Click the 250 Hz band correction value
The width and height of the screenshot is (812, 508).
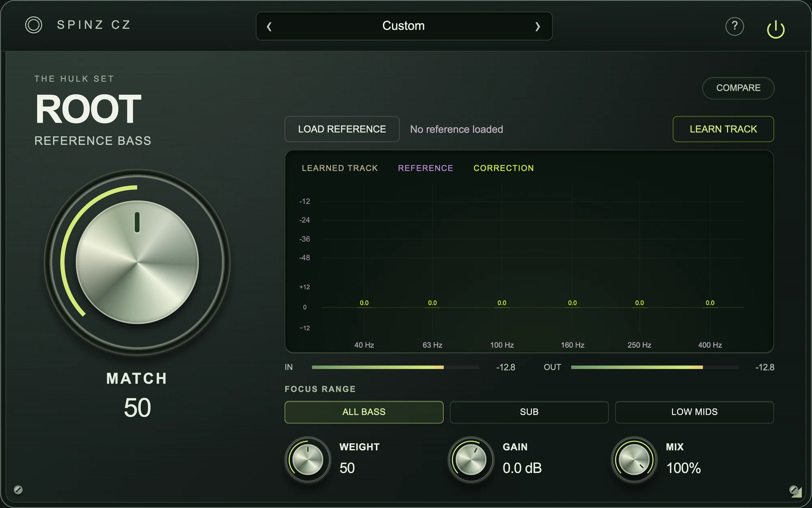639,303
